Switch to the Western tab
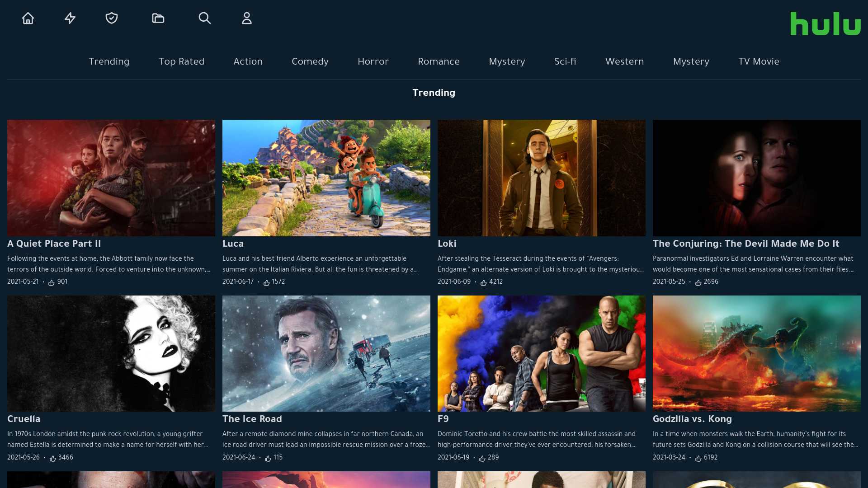Viewport: 868px width, 488px height. pos(624,61)
